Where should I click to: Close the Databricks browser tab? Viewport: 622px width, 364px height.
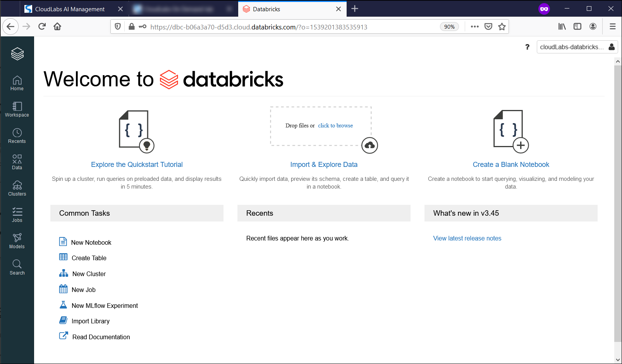point(338,9)
